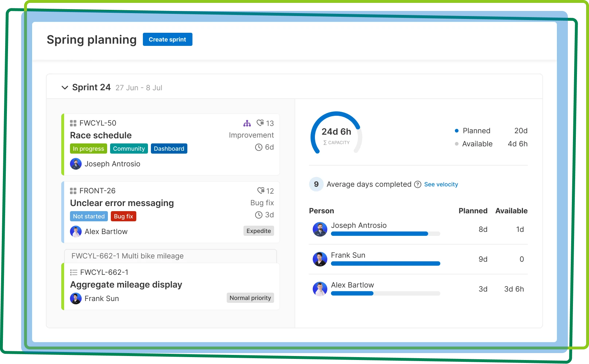
Task: Click the FRONT-26 work item type icon
Action: [73, 191]
